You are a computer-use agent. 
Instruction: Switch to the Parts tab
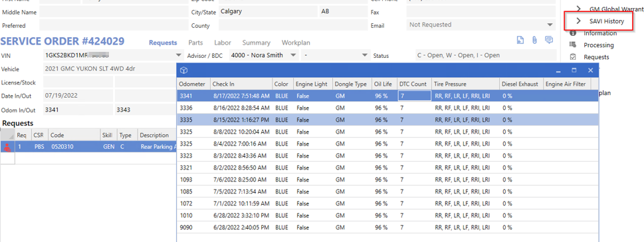click(195, 43)
